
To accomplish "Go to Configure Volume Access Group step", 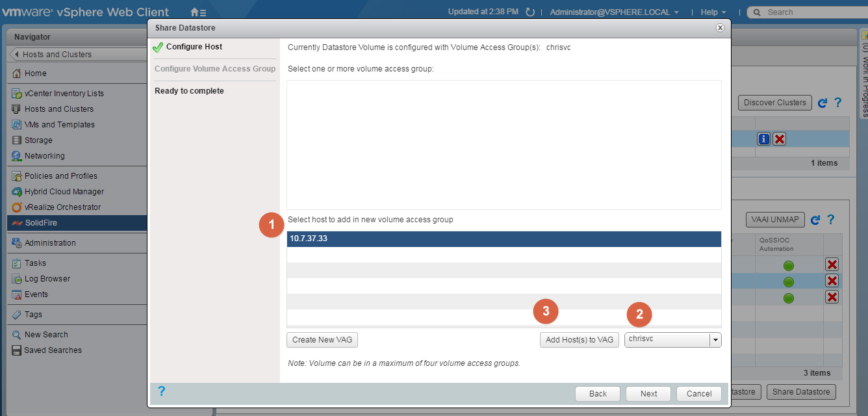I will [215, 69].
